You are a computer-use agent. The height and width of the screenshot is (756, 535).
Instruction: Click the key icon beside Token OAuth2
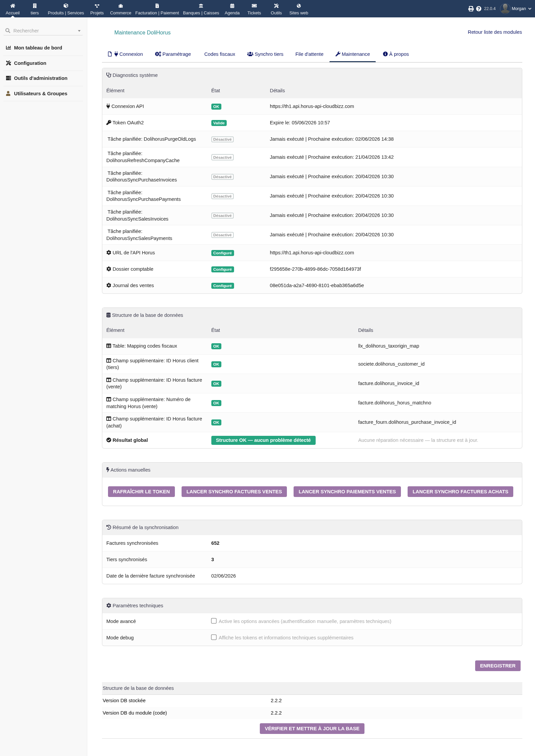(109, 123)
